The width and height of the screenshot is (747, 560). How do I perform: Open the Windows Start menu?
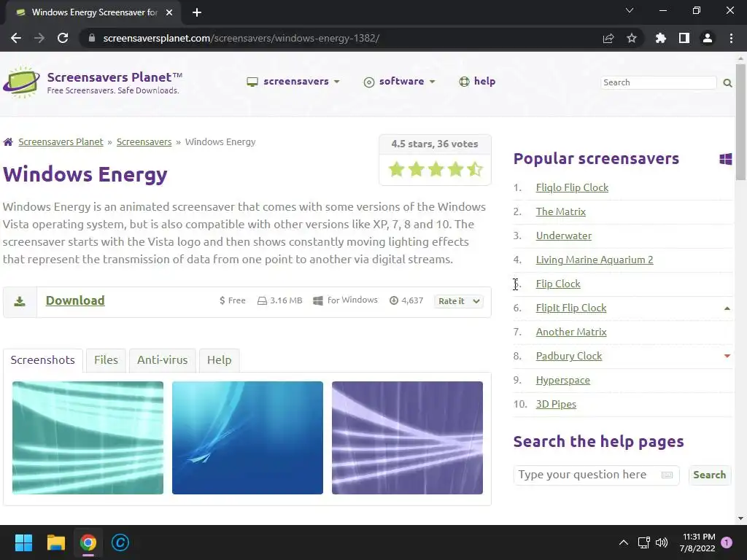(23, 542)
